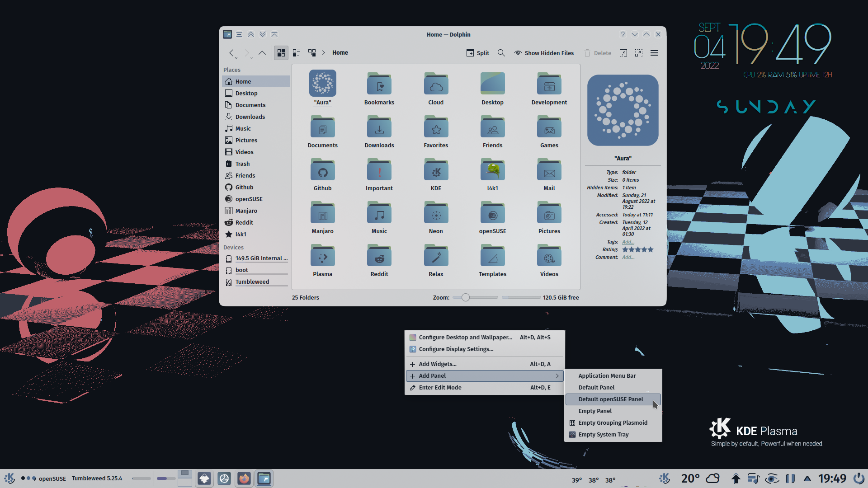Launch Firefox from the taskbar

point(244,479)
